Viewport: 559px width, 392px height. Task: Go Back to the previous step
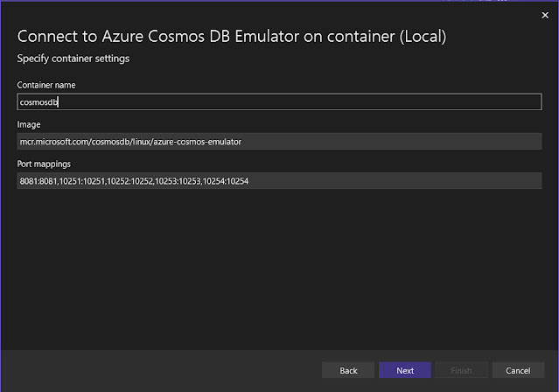348,370
